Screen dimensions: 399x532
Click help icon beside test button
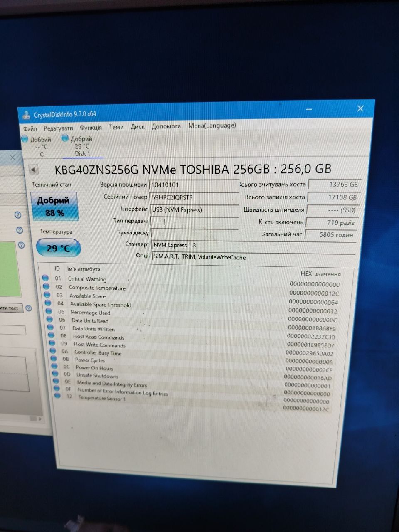click(28, 308)
